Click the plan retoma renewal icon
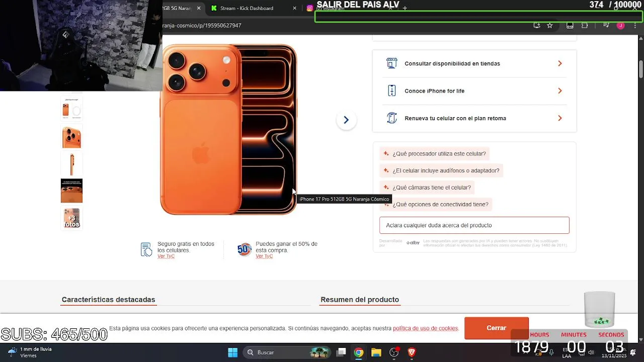The width and height of the screenshot is (644, 362). click(391, 118)
